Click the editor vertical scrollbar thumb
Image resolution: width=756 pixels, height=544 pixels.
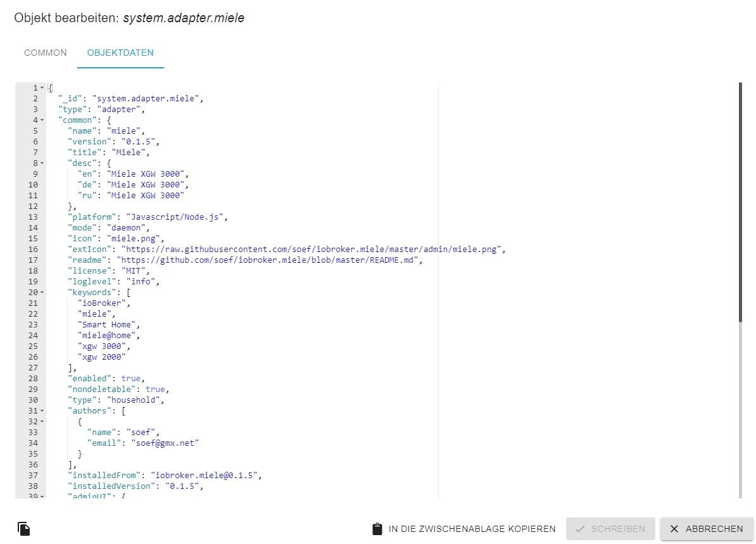click(740, 202)
